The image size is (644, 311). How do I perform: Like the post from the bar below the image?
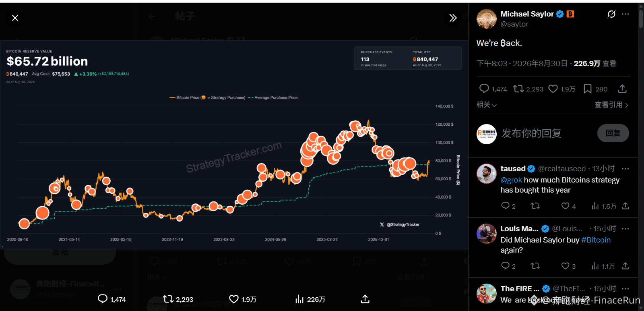pos(234,299)
